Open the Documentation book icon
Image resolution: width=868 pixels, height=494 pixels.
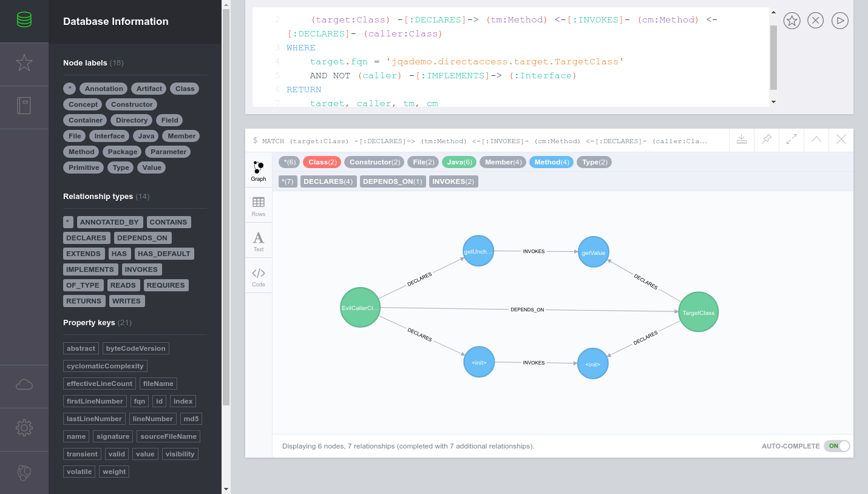[x=24, y=106]
